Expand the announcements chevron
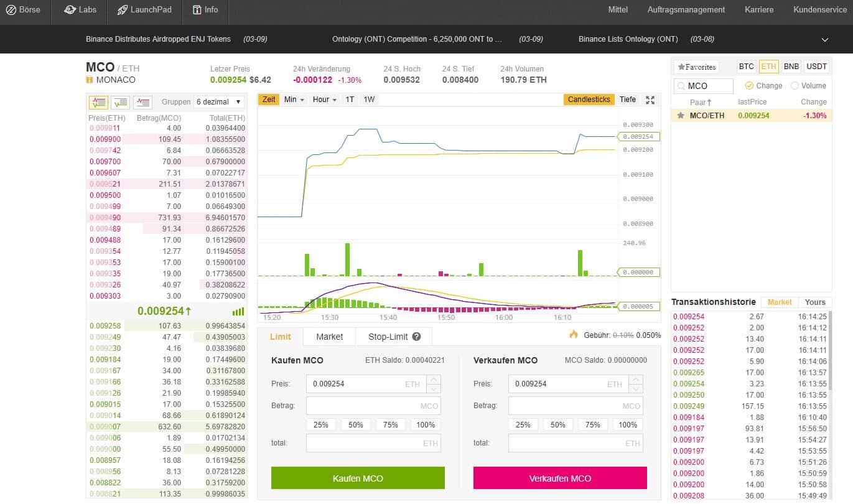This screenshot has width=853, height=504. pos(825,40)
